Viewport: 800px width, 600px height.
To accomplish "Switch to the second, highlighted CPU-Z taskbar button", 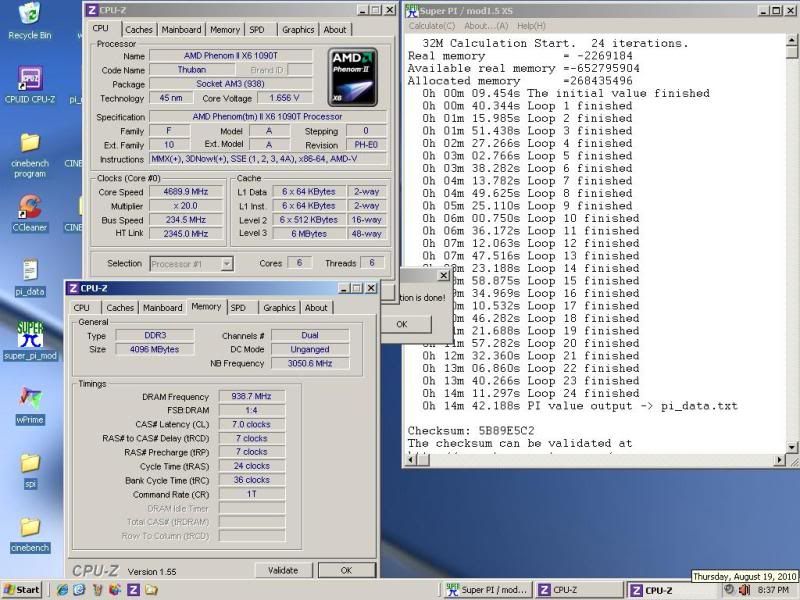I will point(671,590).
